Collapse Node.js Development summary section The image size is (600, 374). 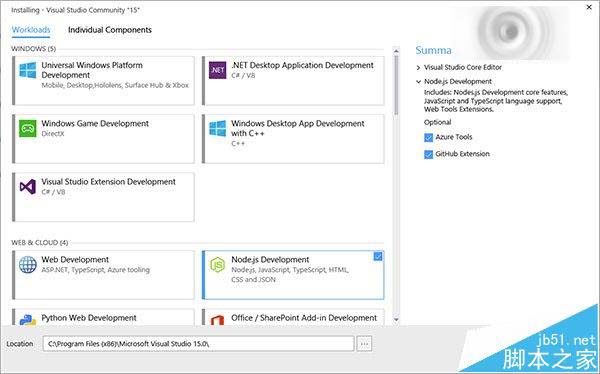click(x=418, y=82)
